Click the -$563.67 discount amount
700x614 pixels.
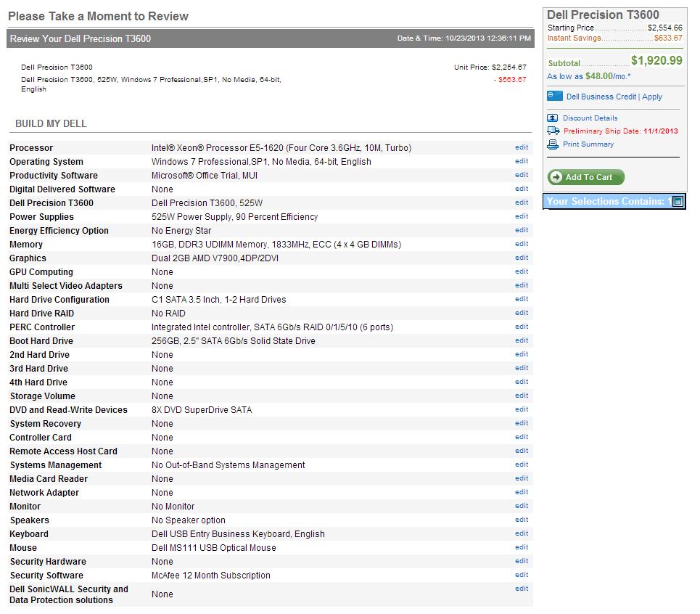point(510,80)
